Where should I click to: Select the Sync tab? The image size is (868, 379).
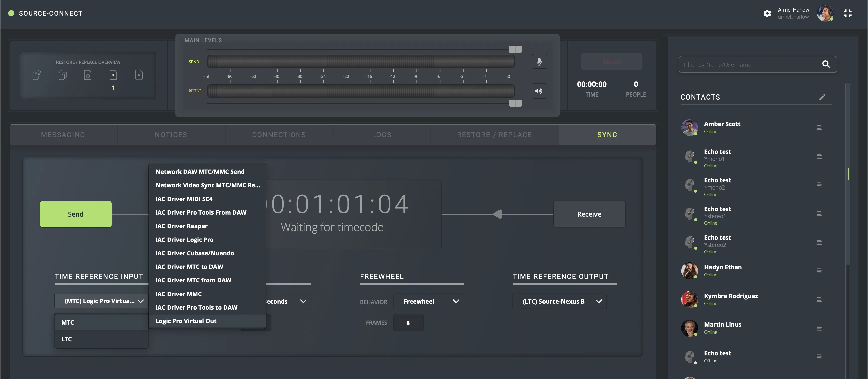[607, 135]
